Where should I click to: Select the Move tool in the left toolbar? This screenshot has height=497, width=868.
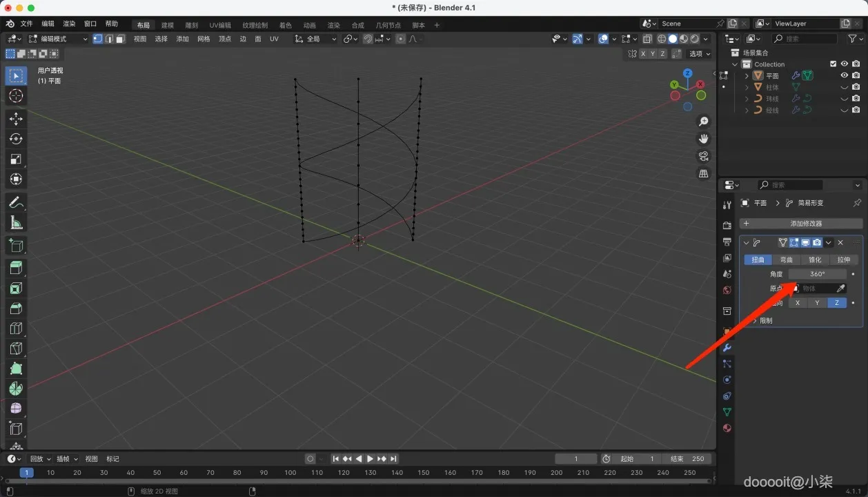pyautogui.click(x=16, y=119)
